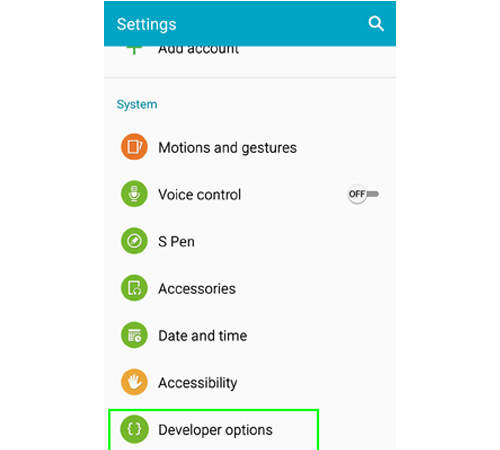Tap the Voice control microphone icon
This screenshot has width=500, height=450.
click(134, 194)
